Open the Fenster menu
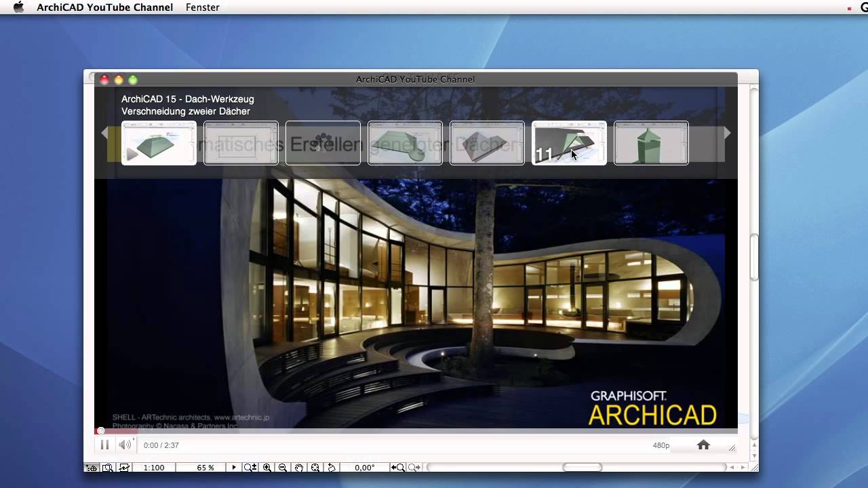The image size is (868, 488). coord(202,7)
